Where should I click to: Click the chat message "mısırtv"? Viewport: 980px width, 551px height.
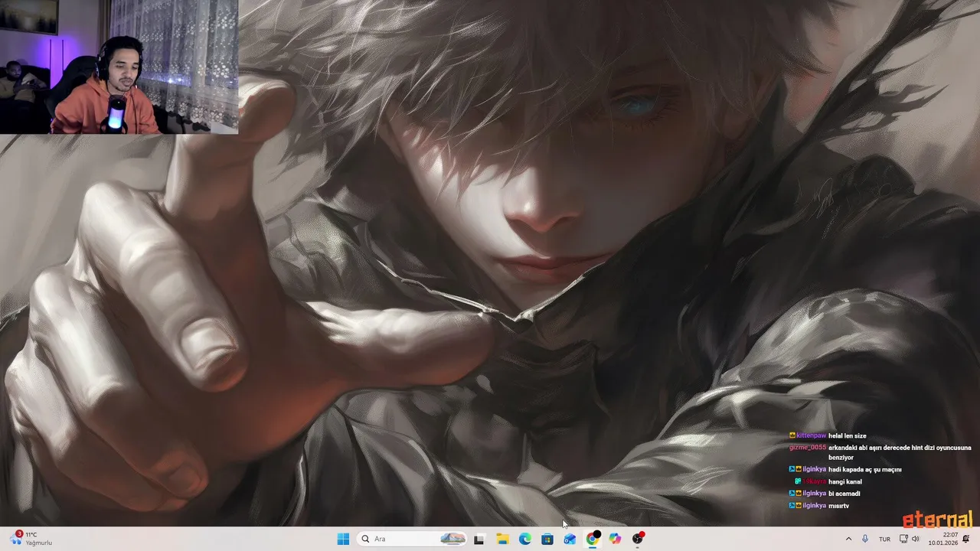[838, 506]
